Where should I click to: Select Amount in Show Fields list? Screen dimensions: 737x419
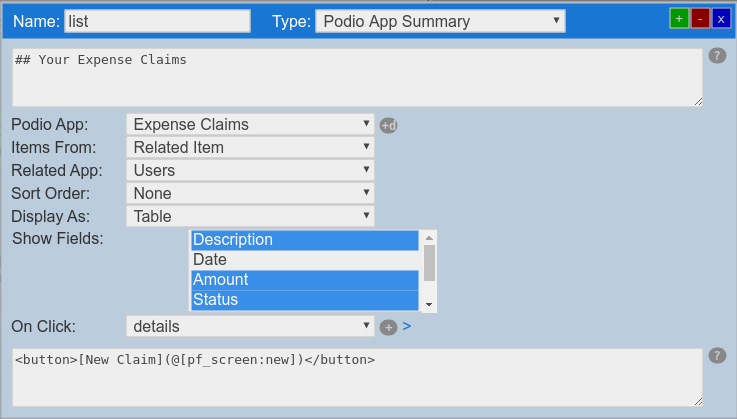pos(305,280)
